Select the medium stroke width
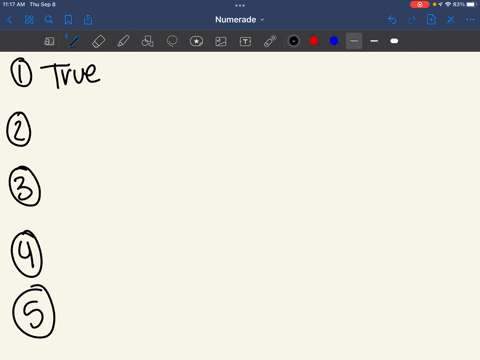Viewport: 480px width, 360px height. point(374,41)
